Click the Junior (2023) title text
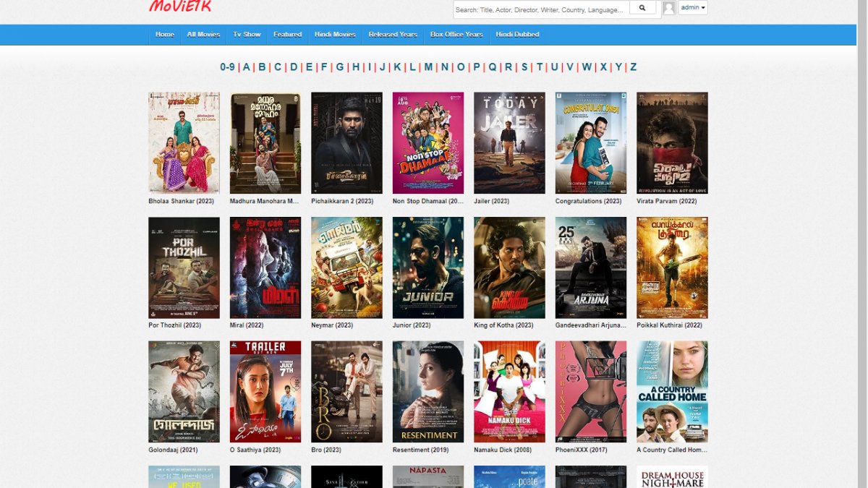868x488 pixels. click(x=412, y=325)
